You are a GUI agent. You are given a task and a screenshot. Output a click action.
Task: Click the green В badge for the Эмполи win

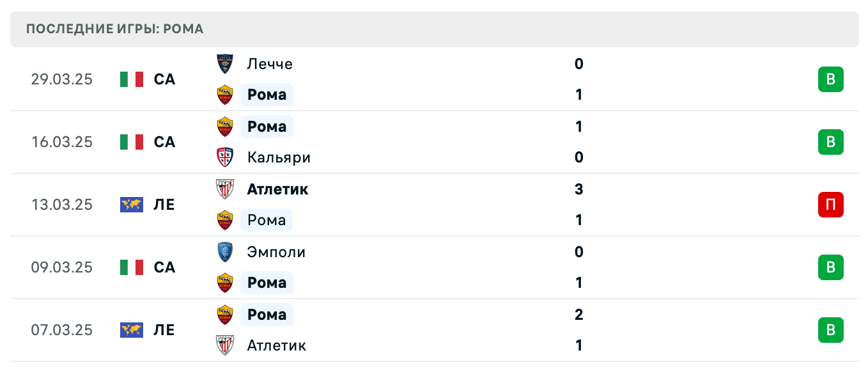tap(830, 267)
